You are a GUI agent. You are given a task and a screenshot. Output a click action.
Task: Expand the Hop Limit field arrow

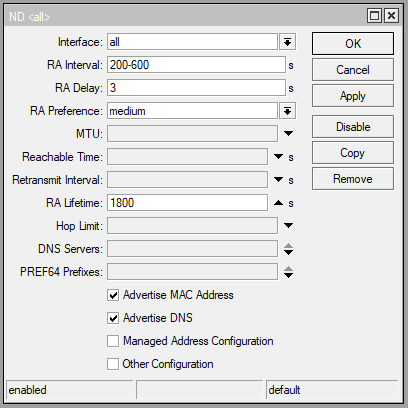pyautogui.click(x=288, y=226)
